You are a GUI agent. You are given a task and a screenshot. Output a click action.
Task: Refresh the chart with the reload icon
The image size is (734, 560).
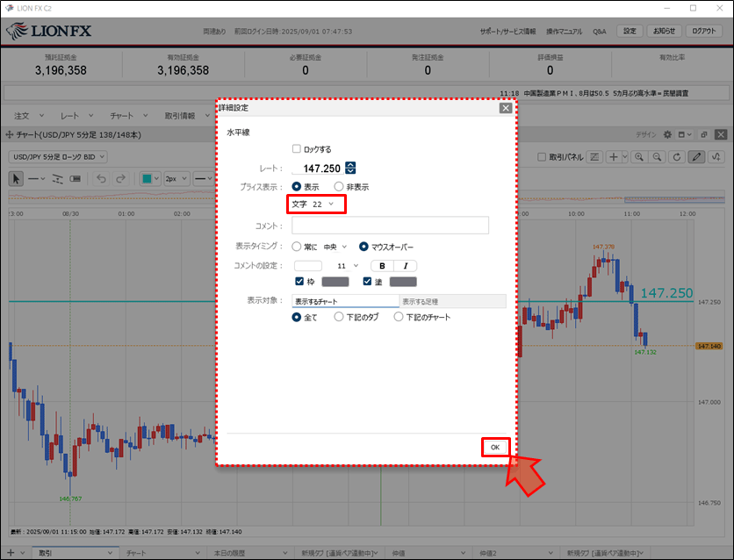tap(677, 157)
